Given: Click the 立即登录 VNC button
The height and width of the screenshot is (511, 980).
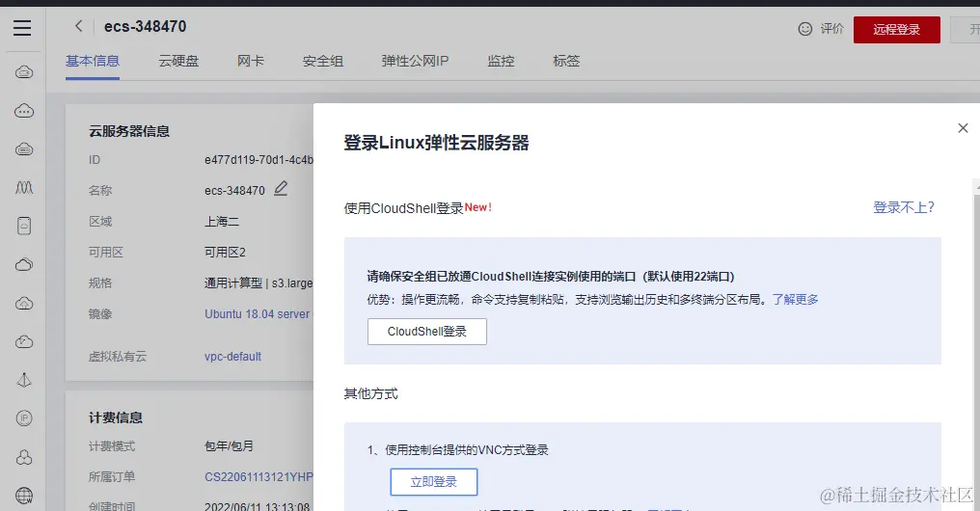Looking at the screenshot, I should coord(434,482).
